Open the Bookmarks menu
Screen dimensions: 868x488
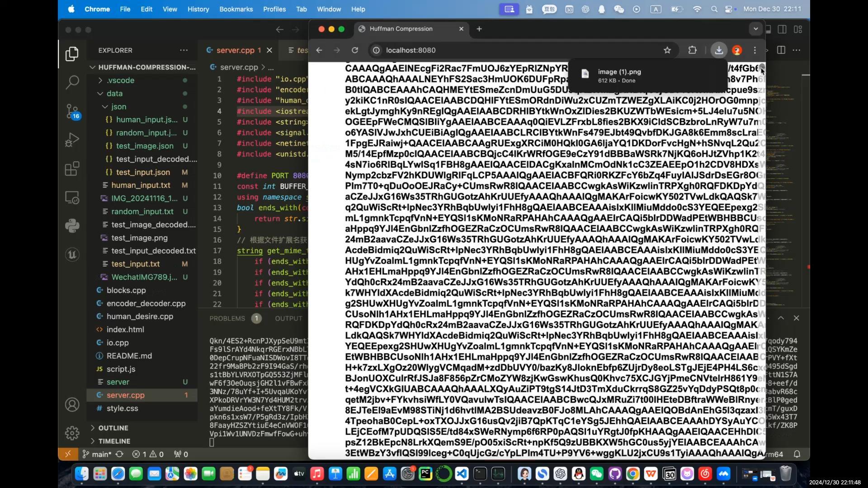pos(236,9)
